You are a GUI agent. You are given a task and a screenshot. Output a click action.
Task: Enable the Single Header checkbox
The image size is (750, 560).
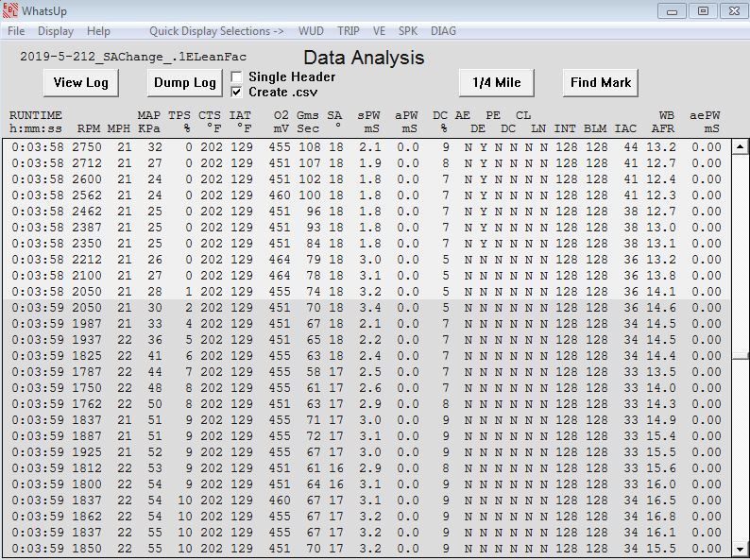[x=237, y=76]
